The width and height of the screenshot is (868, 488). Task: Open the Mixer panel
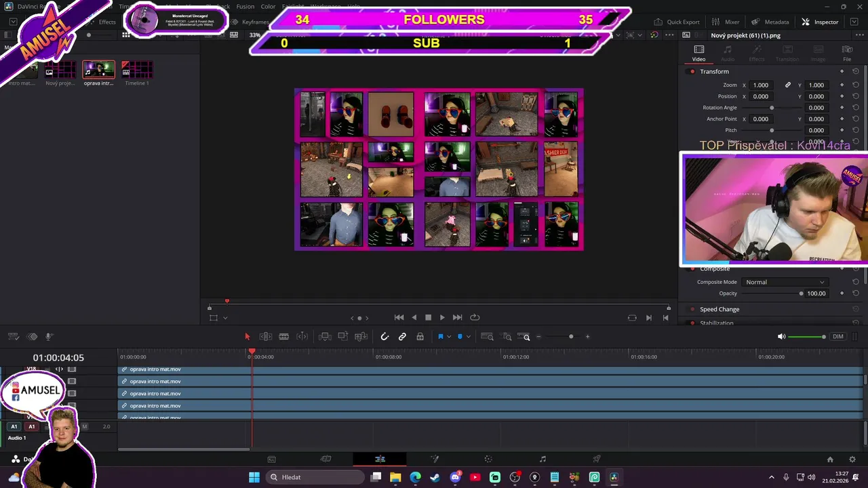(x=726, y=22)
